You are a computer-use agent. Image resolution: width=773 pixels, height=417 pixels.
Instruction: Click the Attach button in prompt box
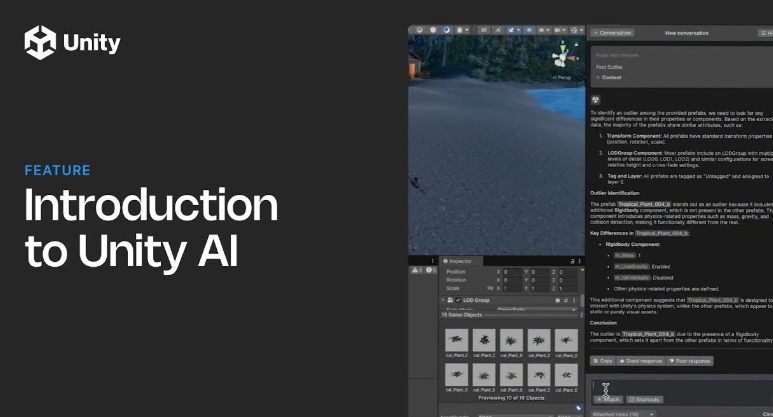(x=607, y=399)
